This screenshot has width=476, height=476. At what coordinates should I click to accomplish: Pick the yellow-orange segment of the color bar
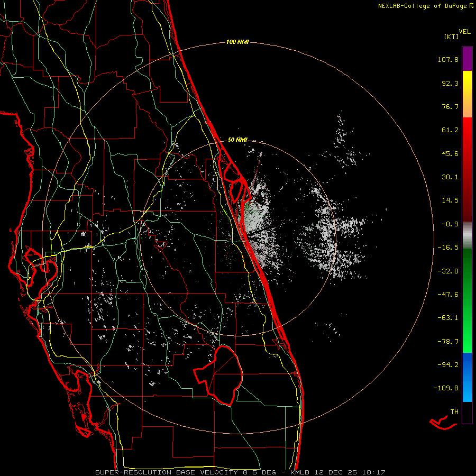(467, 94)
